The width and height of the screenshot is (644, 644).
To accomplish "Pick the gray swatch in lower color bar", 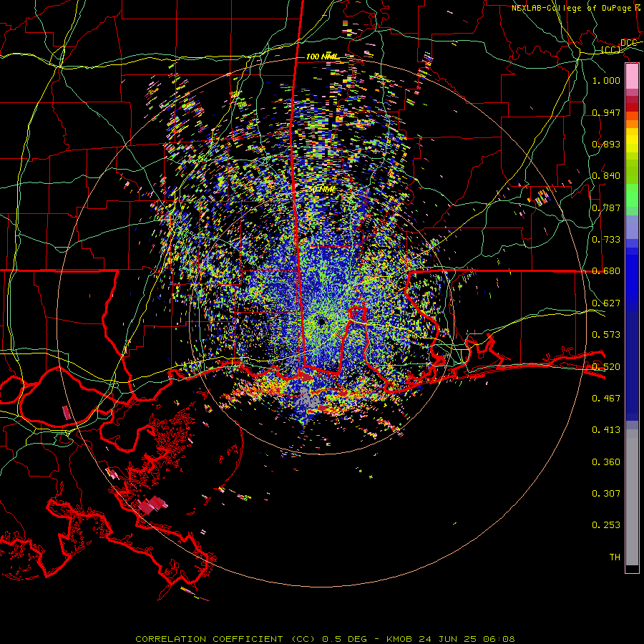I will coord(632,497).
